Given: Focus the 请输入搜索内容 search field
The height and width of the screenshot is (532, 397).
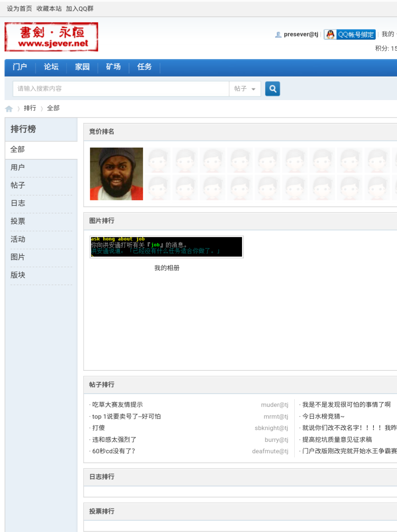Looking at the screenshot, I should (121, 89).
